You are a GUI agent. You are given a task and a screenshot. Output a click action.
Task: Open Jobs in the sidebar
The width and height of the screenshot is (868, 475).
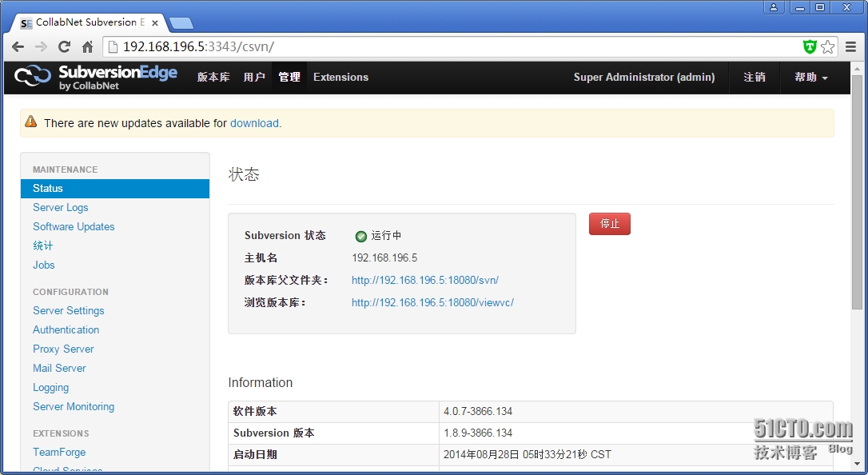[44, 265]
